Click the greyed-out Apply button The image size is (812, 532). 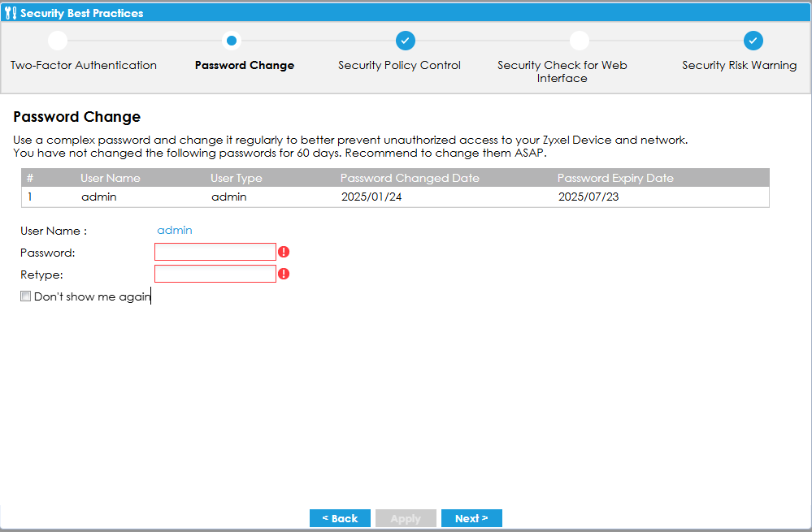click(x=406, y=518)
